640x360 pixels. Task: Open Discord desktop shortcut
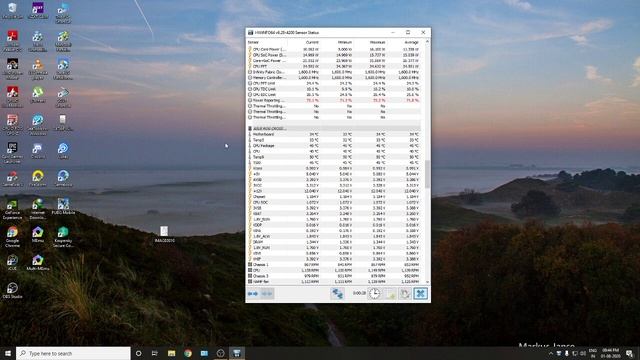pyautogui.click(x=38, y=150)
